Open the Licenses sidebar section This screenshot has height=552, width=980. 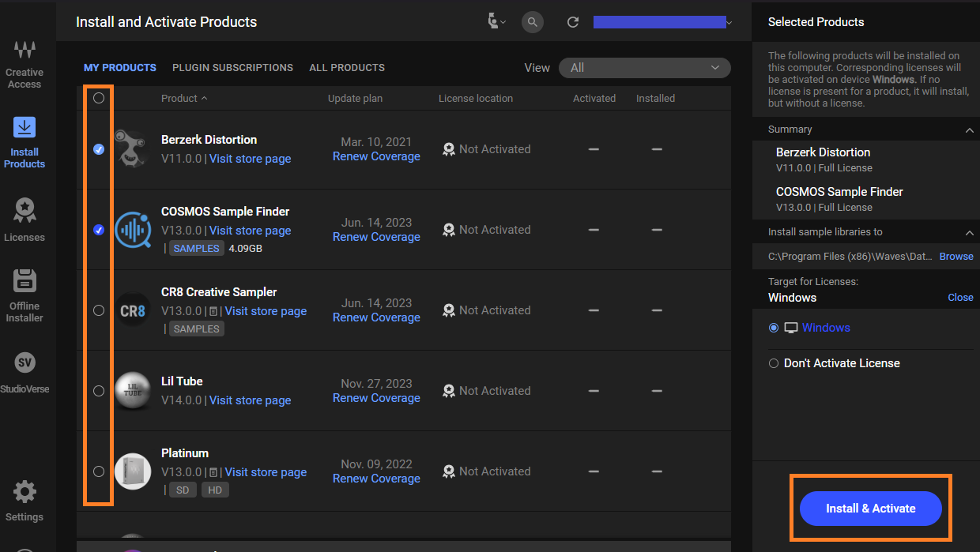pyautogui.click(x=24, y=220)
